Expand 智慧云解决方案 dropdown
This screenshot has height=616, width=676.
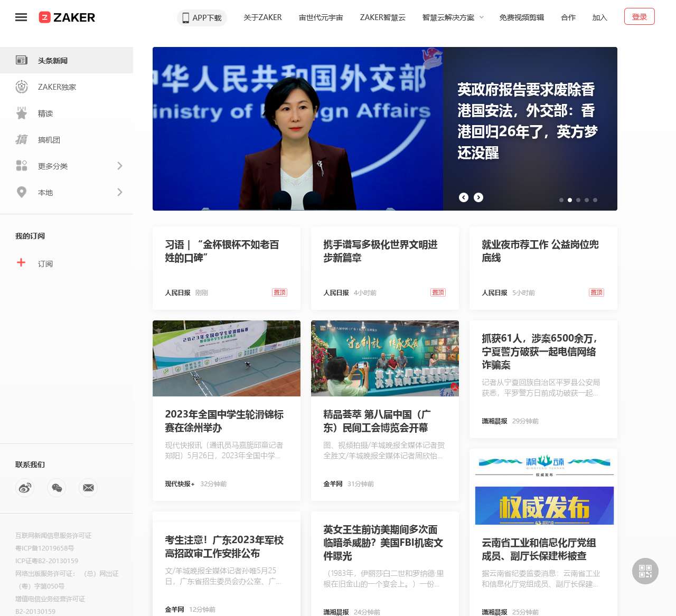click(x=453, y=17)
